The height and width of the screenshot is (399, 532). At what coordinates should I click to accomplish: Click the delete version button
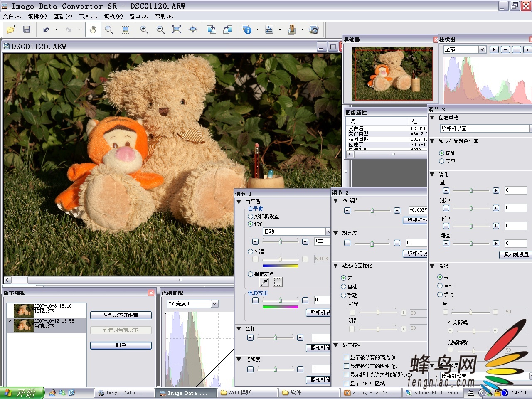pos(121,345)
